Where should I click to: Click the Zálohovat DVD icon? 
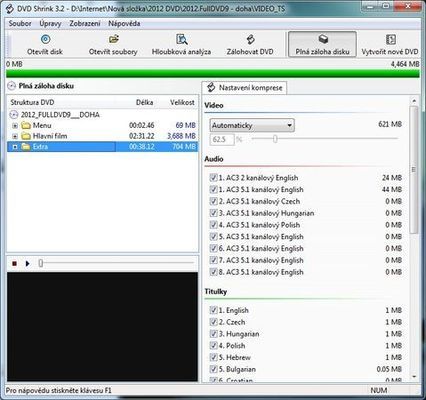[250, 39]
